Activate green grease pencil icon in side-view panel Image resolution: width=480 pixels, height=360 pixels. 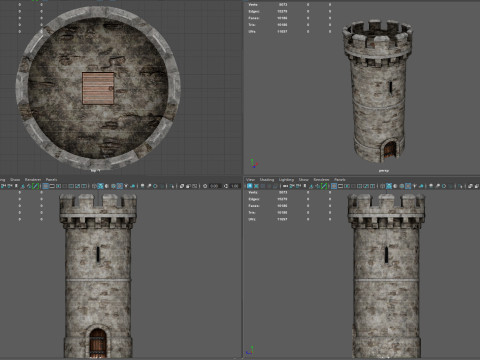[324, 186]
